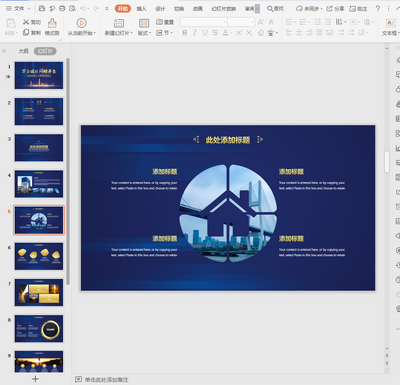
Task: Open the customize quick access toolbar dropdown
Action: coord(107,8)
